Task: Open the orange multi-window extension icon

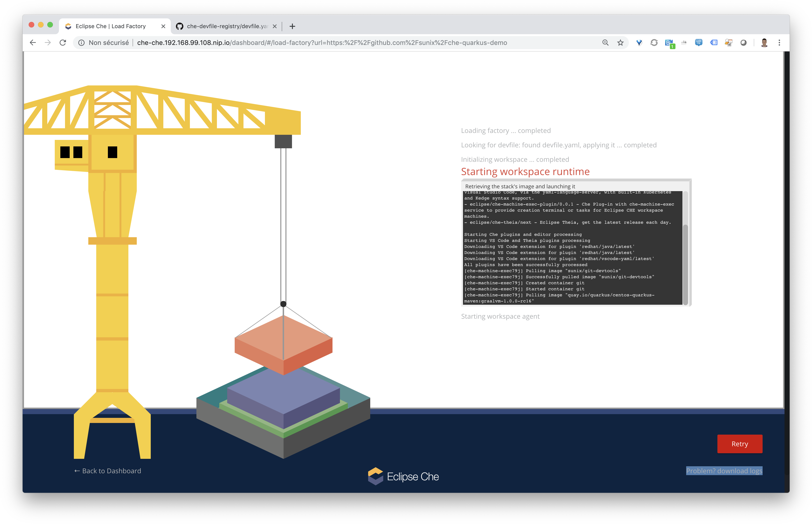Action: pyautogui.click(x=729, y=43)
